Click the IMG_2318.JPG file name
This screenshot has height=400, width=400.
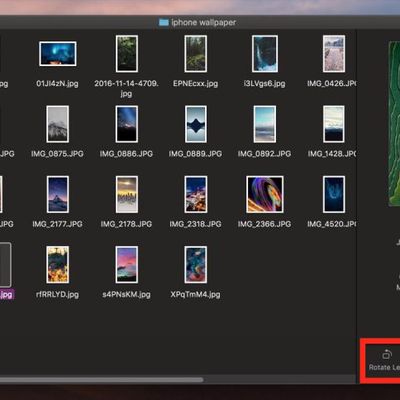pyautogui.click(x=195, y=224)
